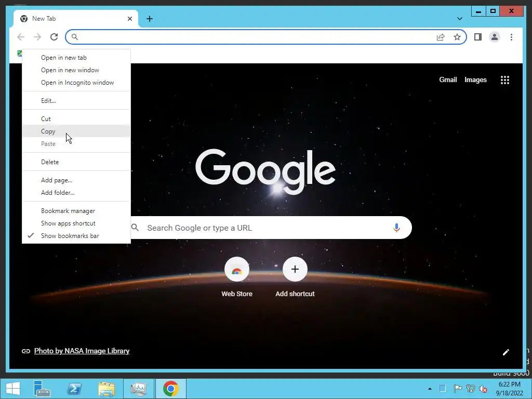Image resolution: width=532 pixels, height=399 pixels.
Task: Open Bookmark manager from menu
Action: point(76,211)
